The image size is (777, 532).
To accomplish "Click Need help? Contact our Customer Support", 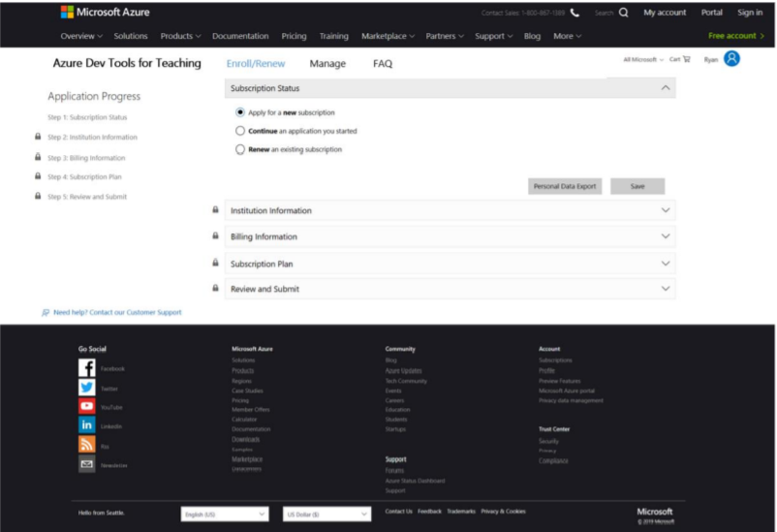I will pos(117,312).
